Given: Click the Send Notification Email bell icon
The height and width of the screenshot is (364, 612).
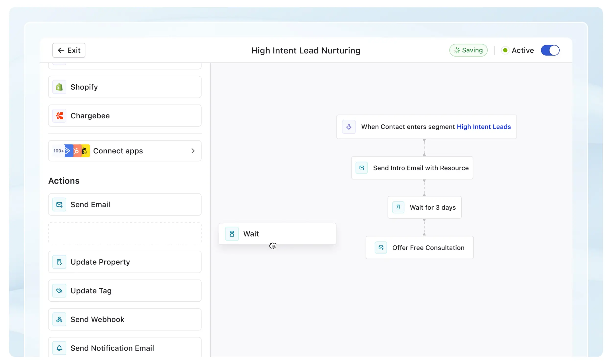Looking at the screenshot, I should (x=59, y=348).
